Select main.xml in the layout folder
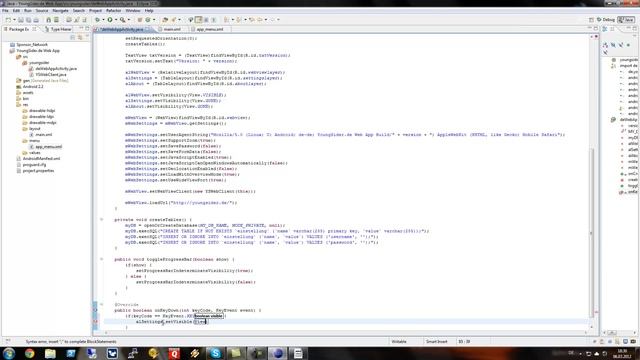This screenshot has height=360, width=640. click(x=43, y=135)
